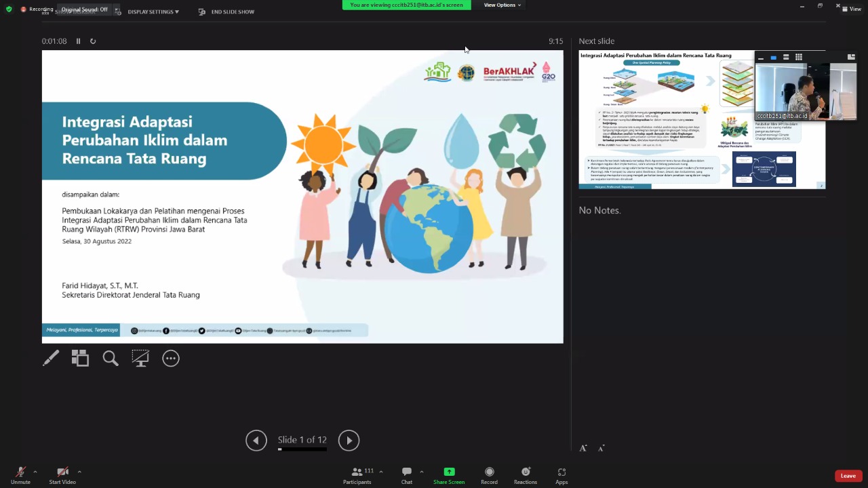This screenshot has width=868, height=488.
Task: Expand audio options arrow next to Unmute
Action: coord(35,472)
